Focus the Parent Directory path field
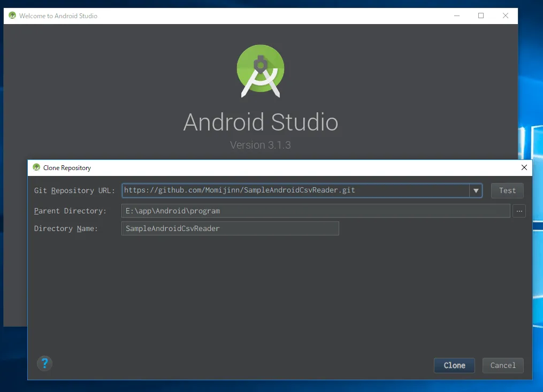Image resolution: width=543 pixels, height=392 pixels. (x=316, y=211)
